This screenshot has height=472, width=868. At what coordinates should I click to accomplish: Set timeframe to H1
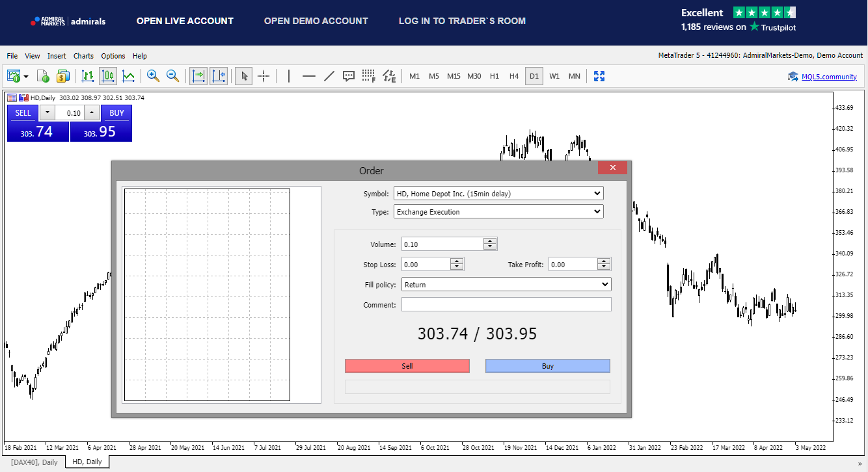pyautogui.click(x=495, y=76)
